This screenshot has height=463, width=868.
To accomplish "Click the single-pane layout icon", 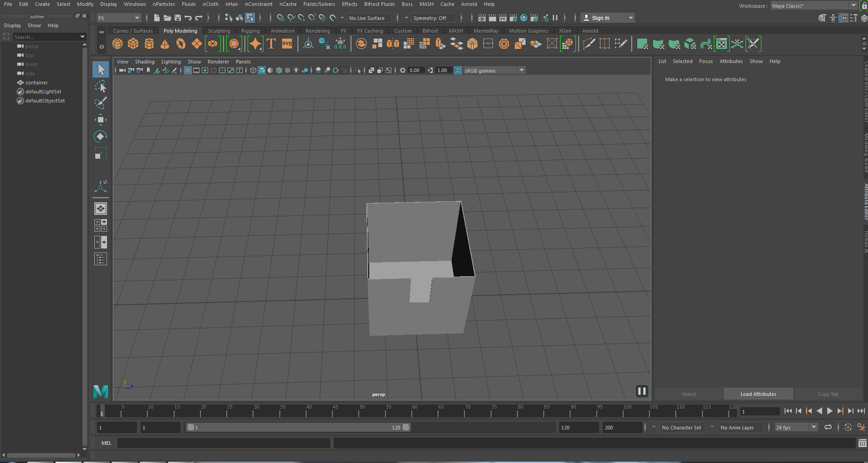I will point(100,209).
